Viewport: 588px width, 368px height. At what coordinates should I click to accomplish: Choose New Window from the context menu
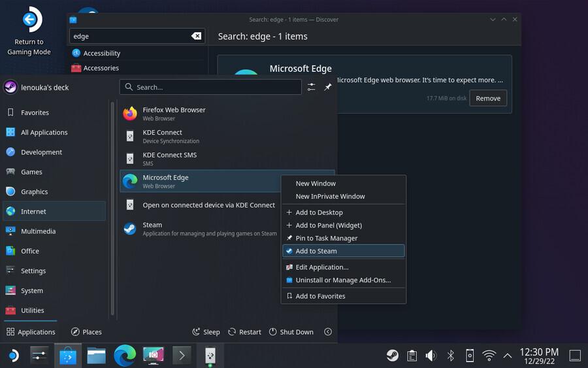(344, 184)
